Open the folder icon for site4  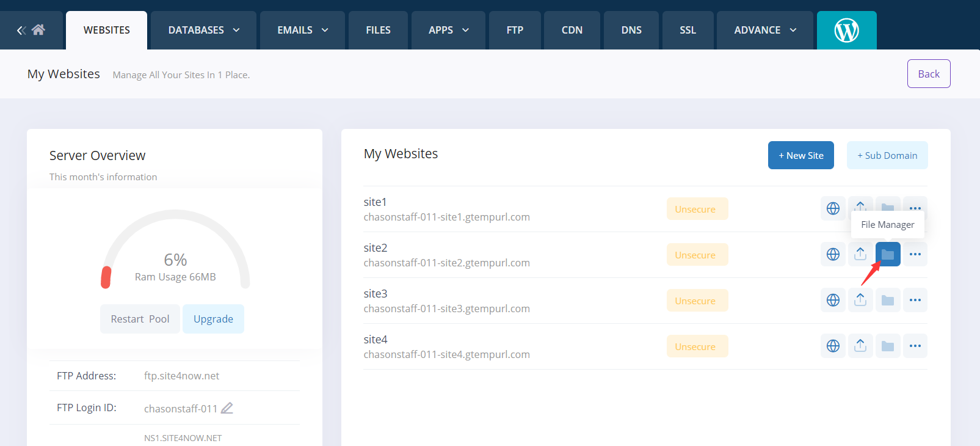pos(888,346)
